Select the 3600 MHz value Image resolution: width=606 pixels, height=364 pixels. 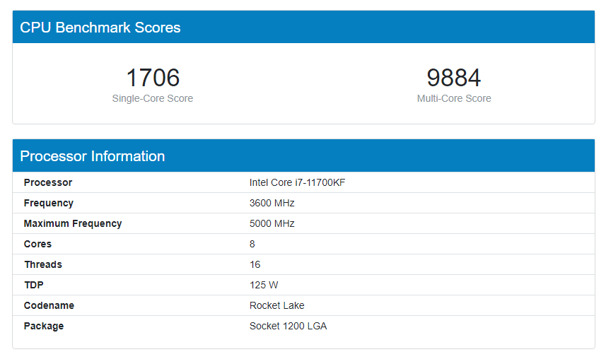click(272, 203)
